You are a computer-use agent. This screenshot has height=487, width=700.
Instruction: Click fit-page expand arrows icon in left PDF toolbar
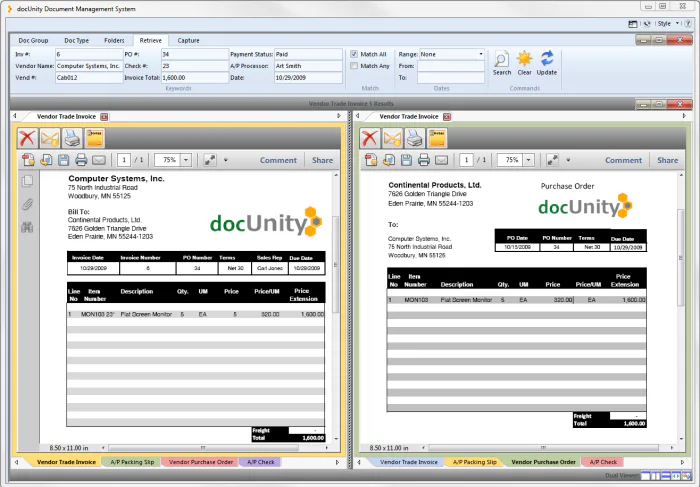point(210,160)
